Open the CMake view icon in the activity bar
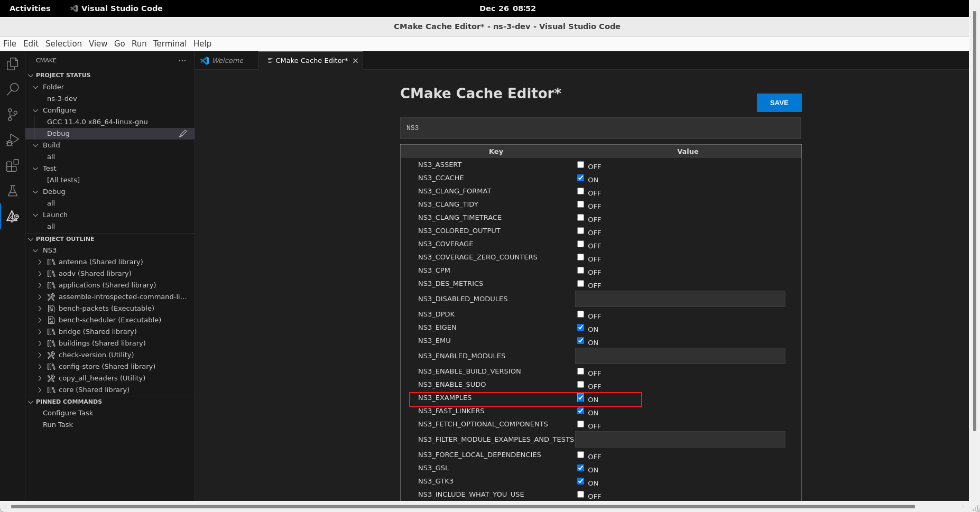 tap(13, 216)
